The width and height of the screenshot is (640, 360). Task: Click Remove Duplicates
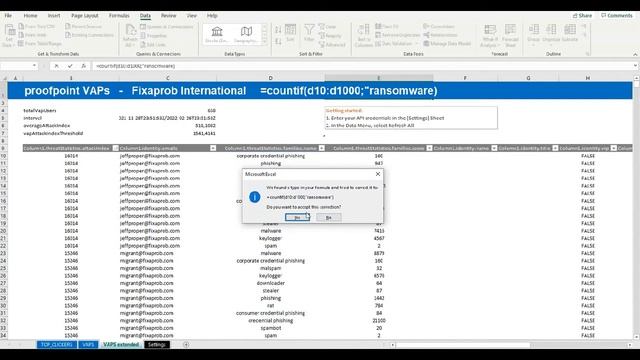(x=398, y=35)
